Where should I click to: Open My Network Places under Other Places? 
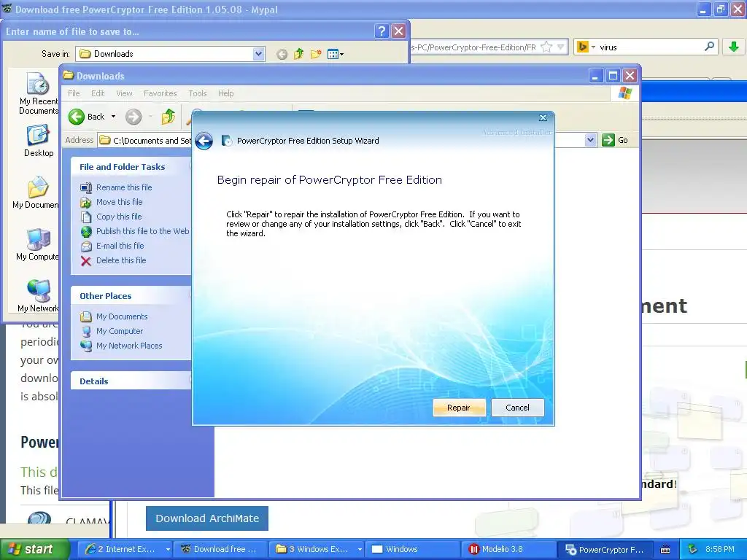tap(129, 346)
